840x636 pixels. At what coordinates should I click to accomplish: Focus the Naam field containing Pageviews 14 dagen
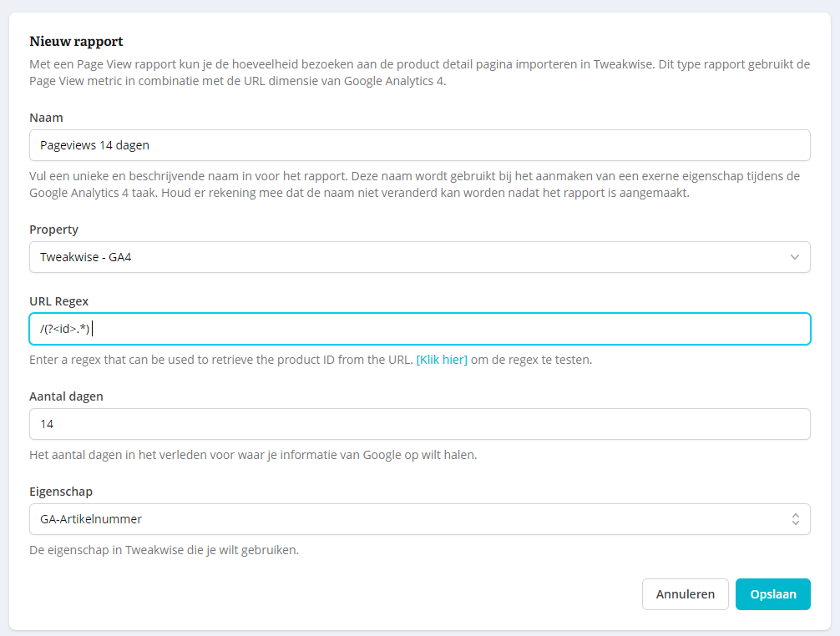(x=419, y=145)
